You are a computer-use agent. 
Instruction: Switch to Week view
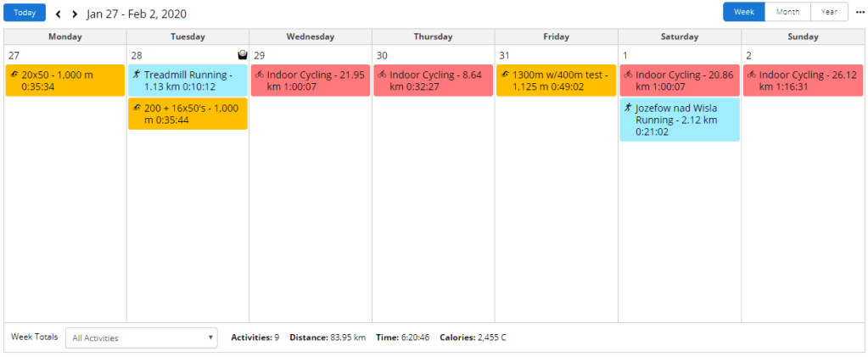click(744, 12)
